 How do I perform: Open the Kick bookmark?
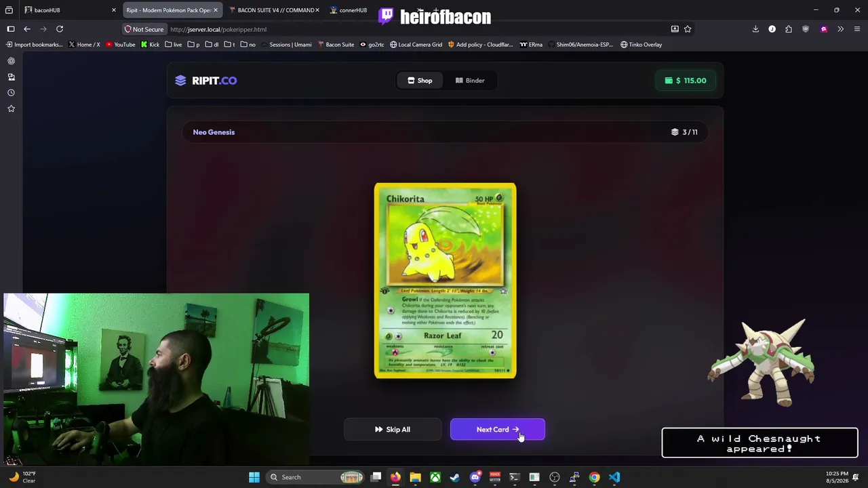pyautogui.click(x=150, y=45)
